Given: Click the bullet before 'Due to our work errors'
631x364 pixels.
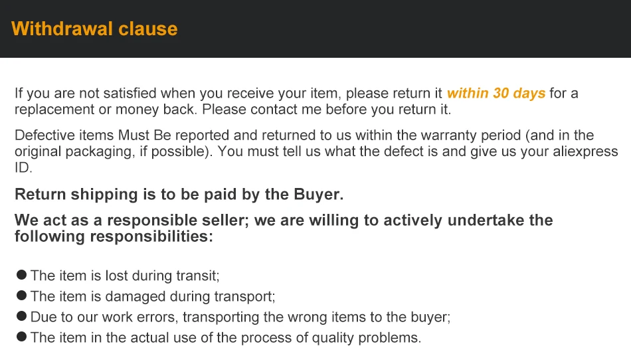Looking at the screenshot, I should tap(22, 316).
